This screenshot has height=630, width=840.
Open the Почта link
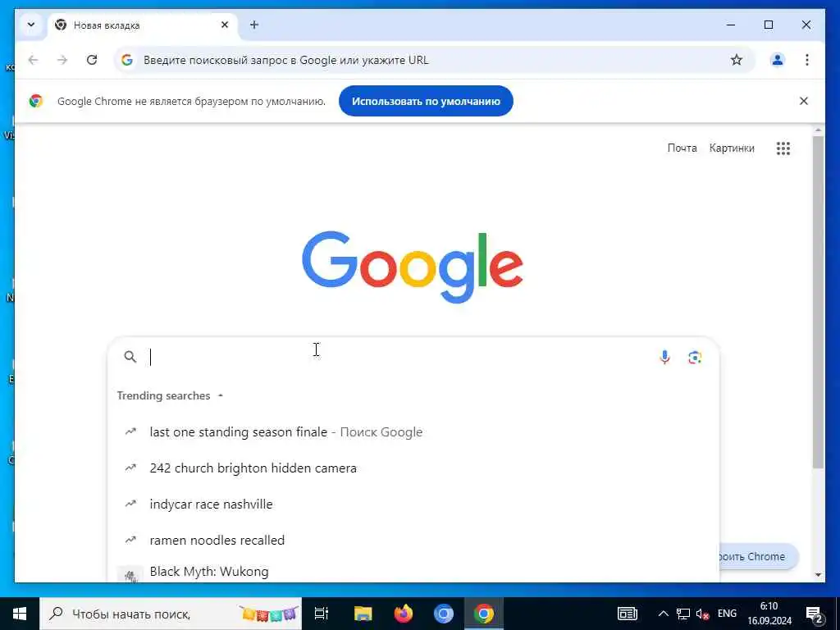click(x=682, y=148)
